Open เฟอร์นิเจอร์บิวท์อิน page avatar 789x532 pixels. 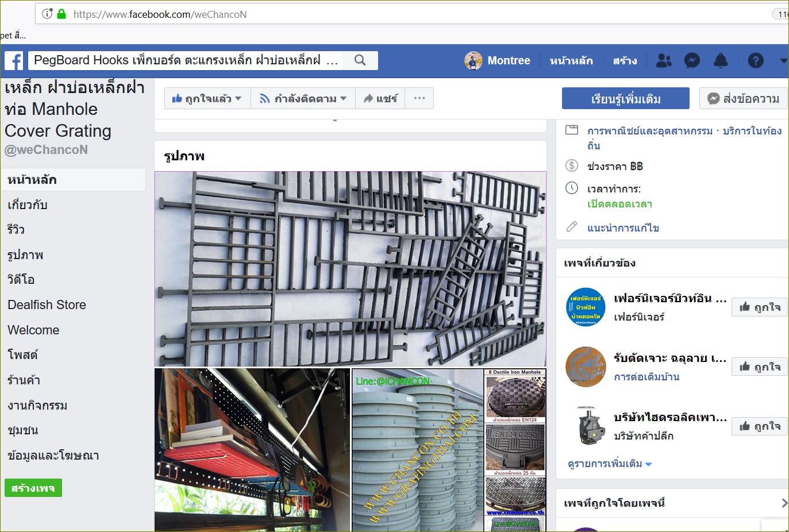(x=586, y=307)
